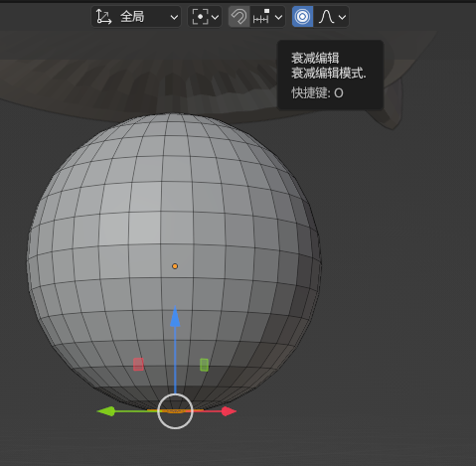This screenshot has width=476, height=466.
Task: Click the blue Z-axis gizmo arrow
Action: coord(175,317)
